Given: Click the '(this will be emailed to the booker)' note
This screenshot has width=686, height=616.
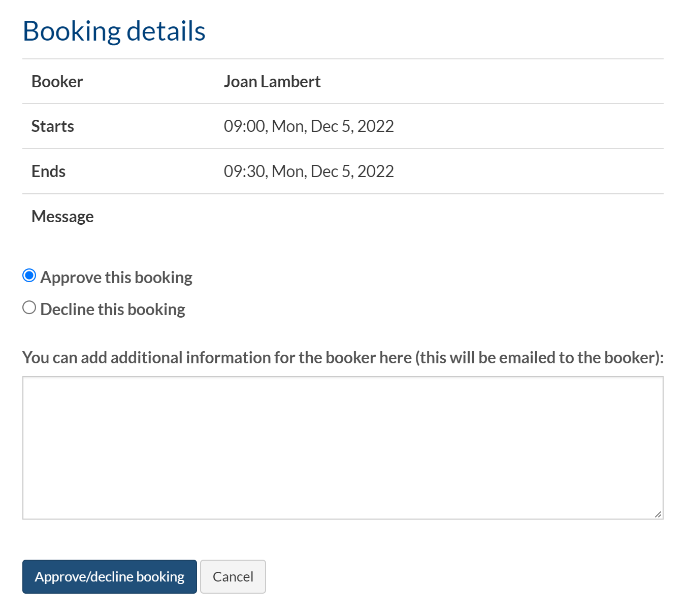Looking at the screenshot, I should [x=538, y=358].
